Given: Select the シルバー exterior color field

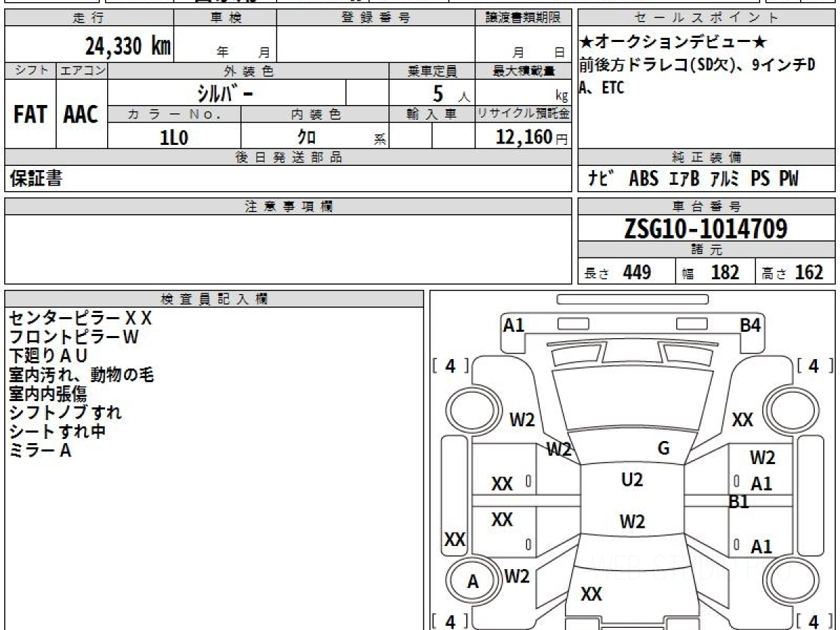Looking at the screenshot, I should click(225, 92).
